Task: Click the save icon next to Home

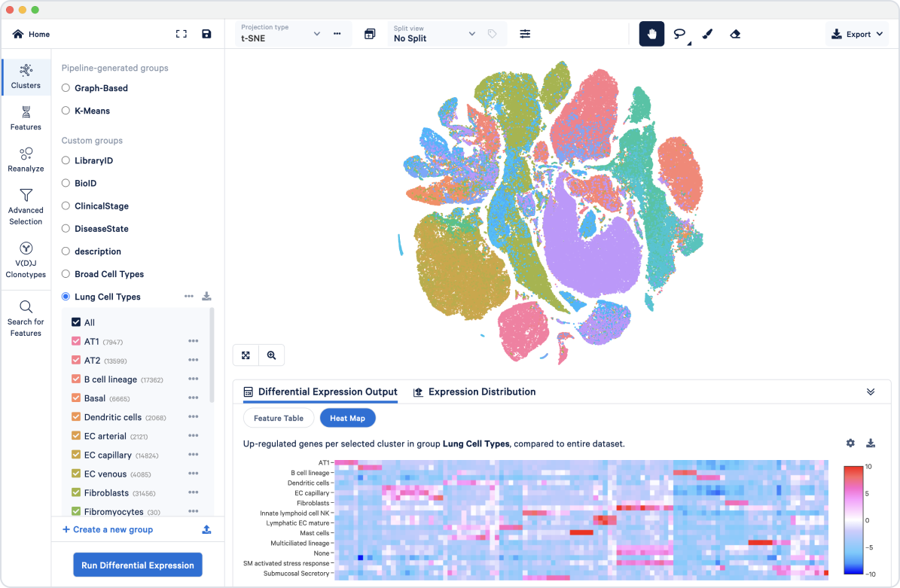Action: (206, 34)
